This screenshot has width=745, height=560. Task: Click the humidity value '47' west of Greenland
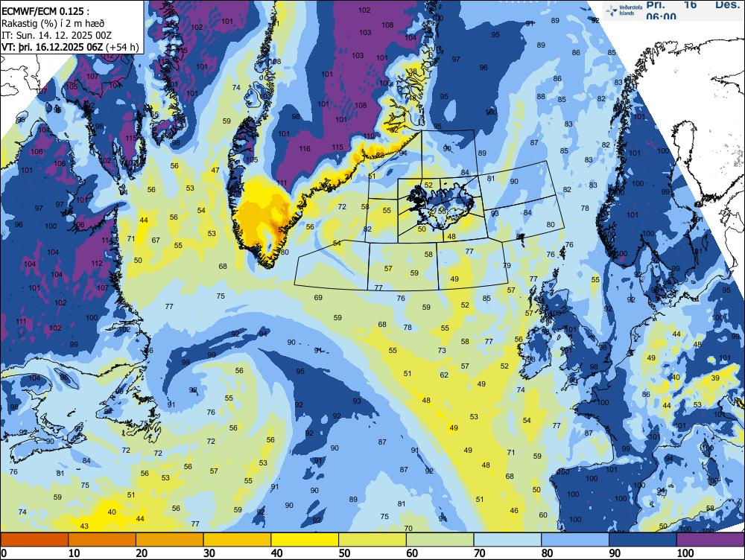tap(215, 170)
